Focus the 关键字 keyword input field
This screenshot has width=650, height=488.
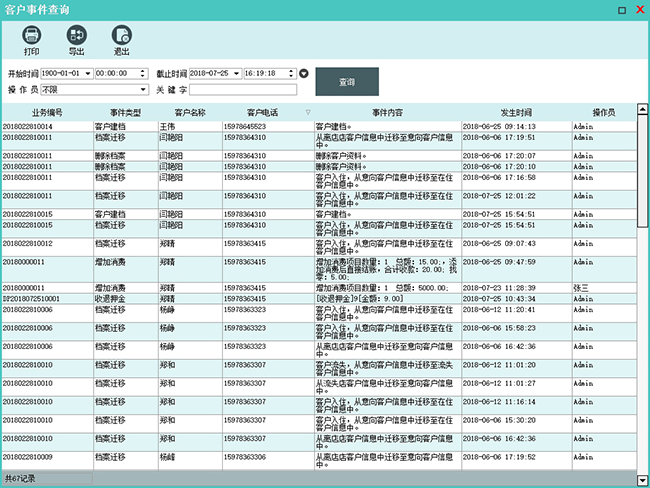pos(243,89)
